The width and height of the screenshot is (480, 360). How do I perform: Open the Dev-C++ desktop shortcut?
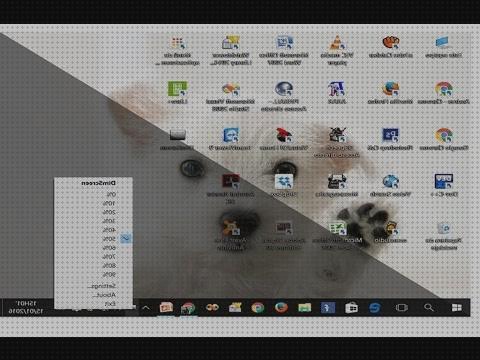point(444,186)
